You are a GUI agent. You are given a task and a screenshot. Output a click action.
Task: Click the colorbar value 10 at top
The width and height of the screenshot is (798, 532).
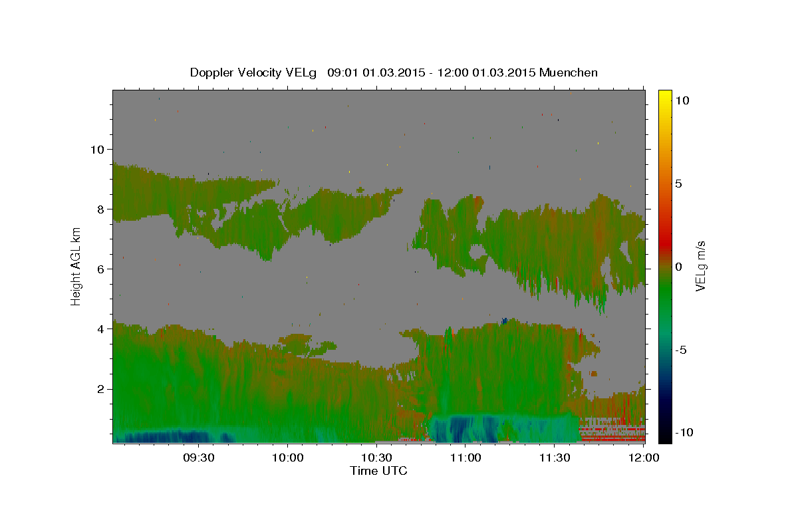pos(681,100)
